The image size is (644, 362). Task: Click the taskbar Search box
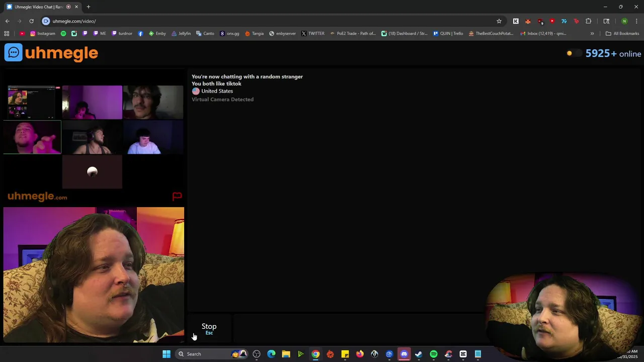[x=211, y=354]
